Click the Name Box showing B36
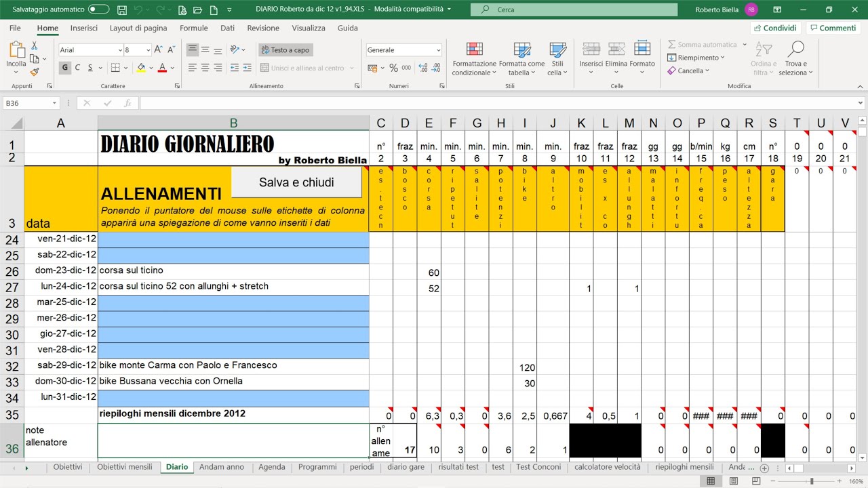Viewport: 868px width, 488px height. tap(31, 103)
